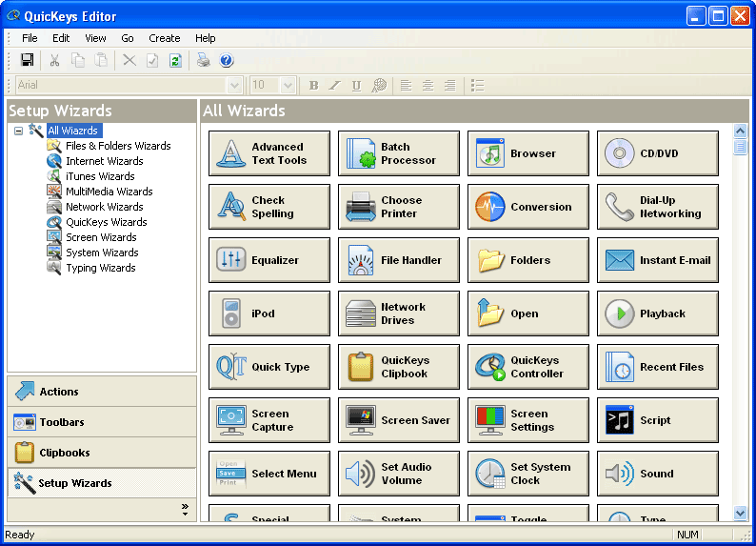Launch the Screen Capture wizard

pos(269,420)
